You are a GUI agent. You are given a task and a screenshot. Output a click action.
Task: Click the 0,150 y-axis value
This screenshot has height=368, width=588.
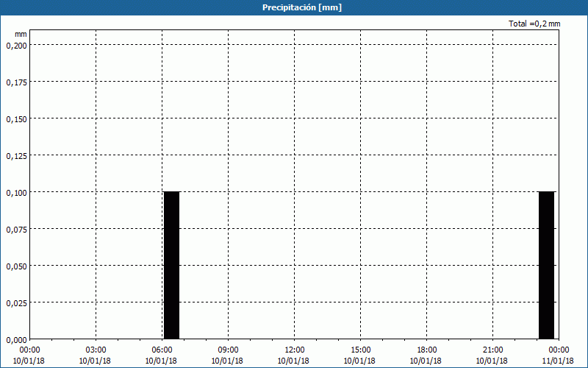[16, 118]
